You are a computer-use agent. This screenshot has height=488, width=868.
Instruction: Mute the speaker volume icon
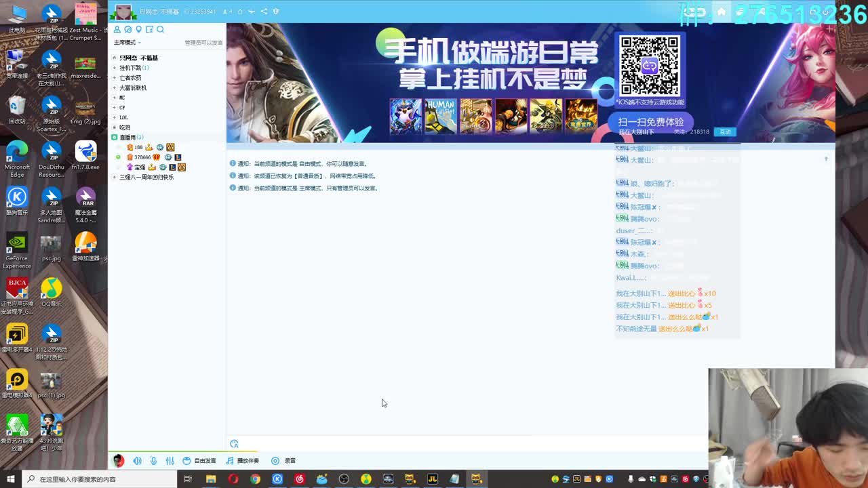point(138,460)
